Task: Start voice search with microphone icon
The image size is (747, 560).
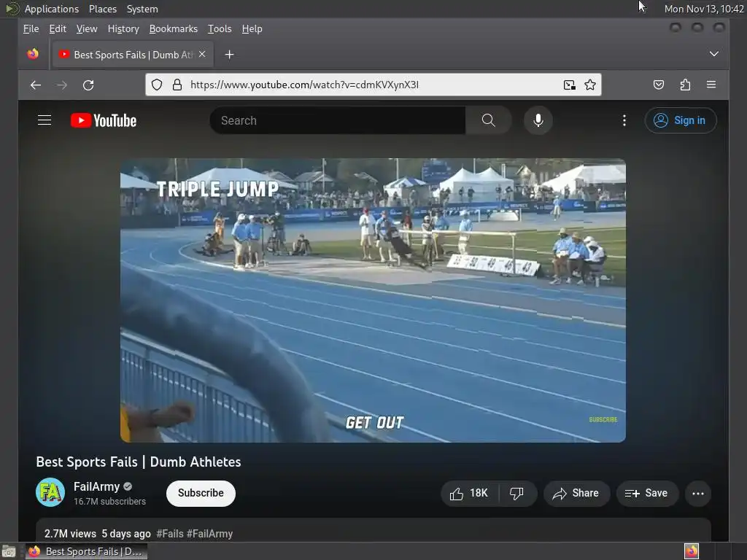Action: pos(538,120)
